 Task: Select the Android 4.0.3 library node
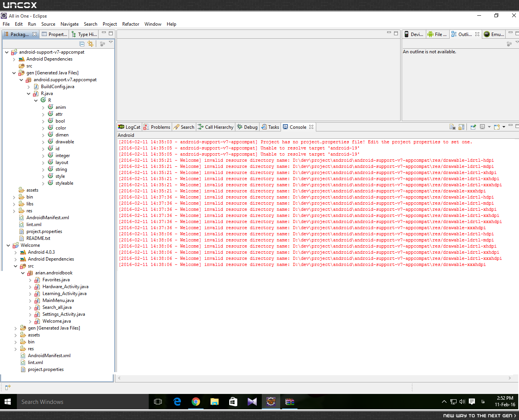click(41, 252)
